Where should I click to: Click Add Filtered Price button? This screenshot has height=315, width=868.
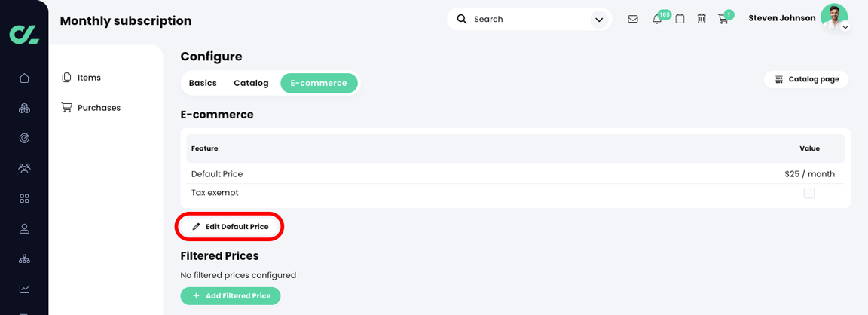pyautogui.click(x=231, y=296)
